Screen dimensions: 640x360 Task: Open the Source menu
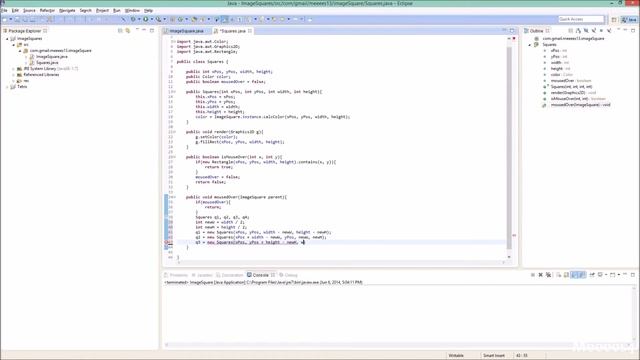point(29,10)
